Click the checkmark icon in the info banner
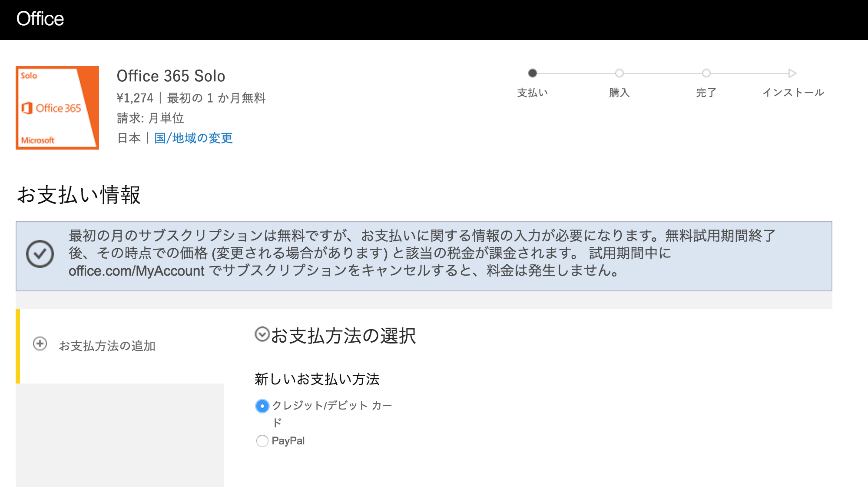The image size is (868, 487). coord(40,254)
